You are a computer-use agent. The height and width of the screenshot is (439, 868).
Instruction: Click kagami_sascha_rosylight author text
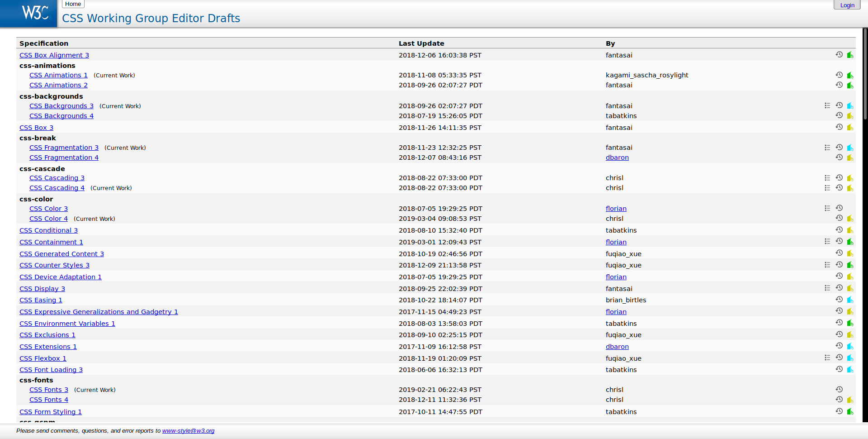tap(647, 75)
